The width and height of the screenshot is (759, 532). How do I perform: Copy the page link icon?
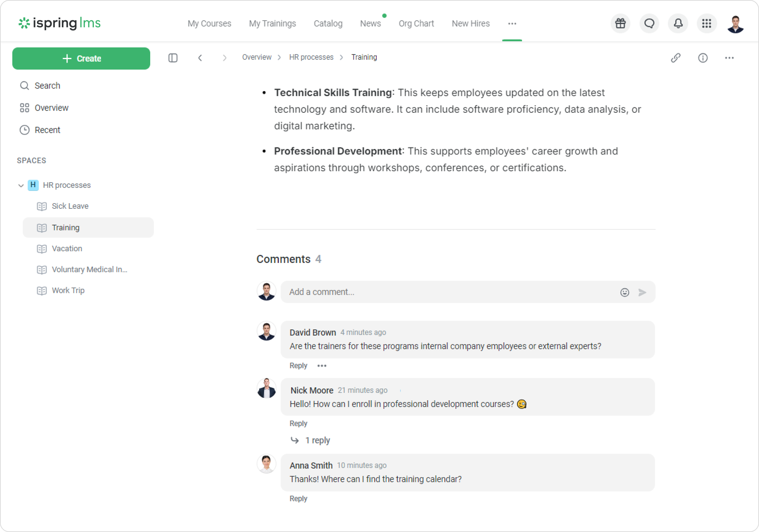[675, 58]
